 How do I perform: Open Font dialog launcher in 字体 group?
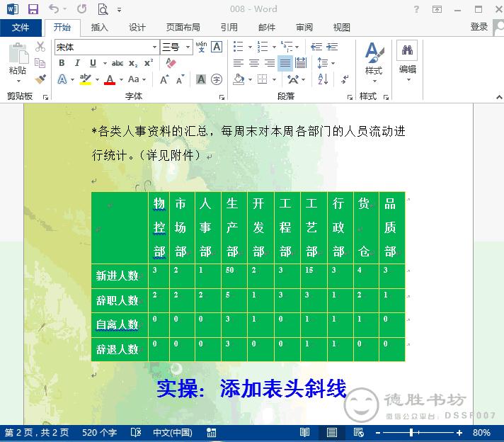pyautogui.click(x=222, y=97)
